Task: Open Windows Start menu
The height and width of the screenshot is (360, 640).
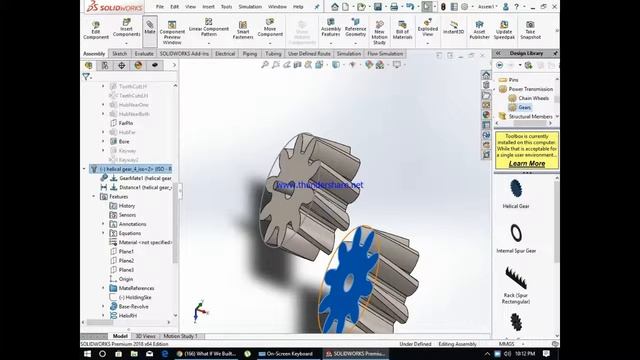Action: point(87,354)
